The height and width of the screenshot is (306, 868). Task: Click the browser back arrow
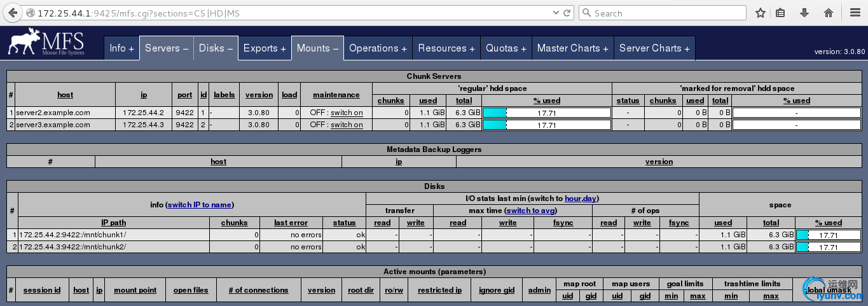[x=13, y=13]
